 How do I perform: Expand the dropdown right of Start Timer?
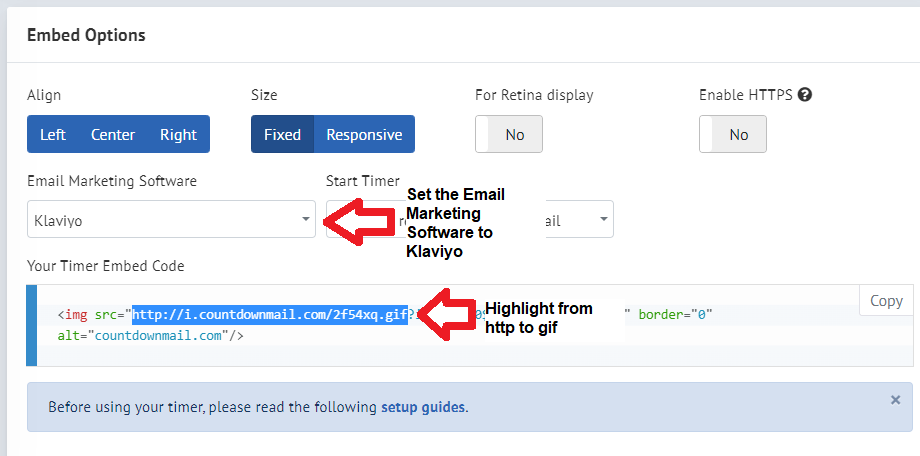coord(580,219)
